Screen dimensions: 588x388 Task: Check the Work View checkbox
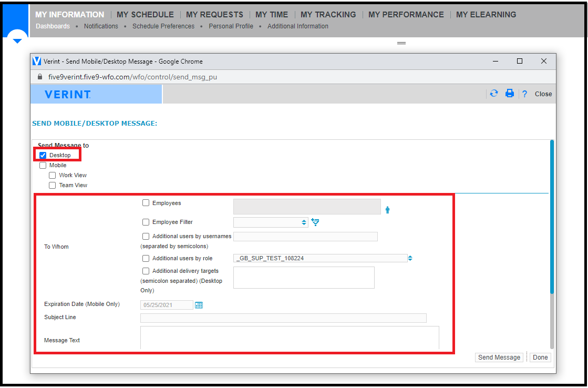[53, 176]
